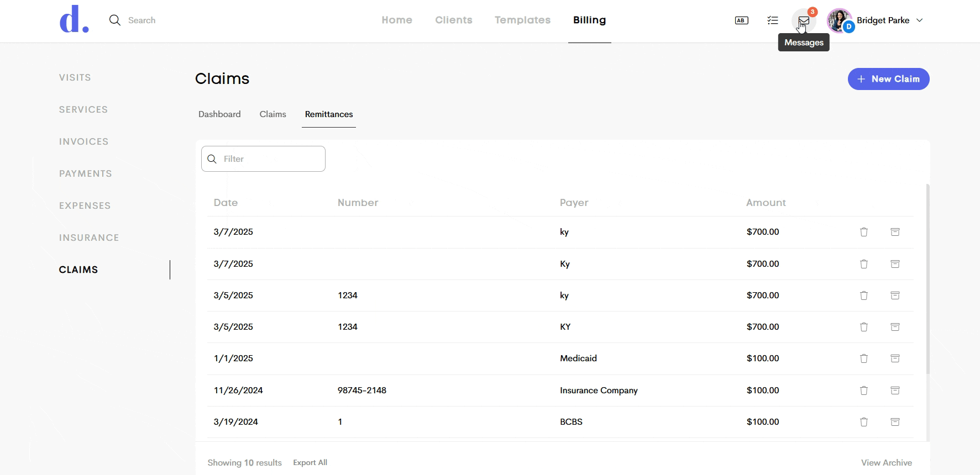Sort by the Date column header

(226, 203)
